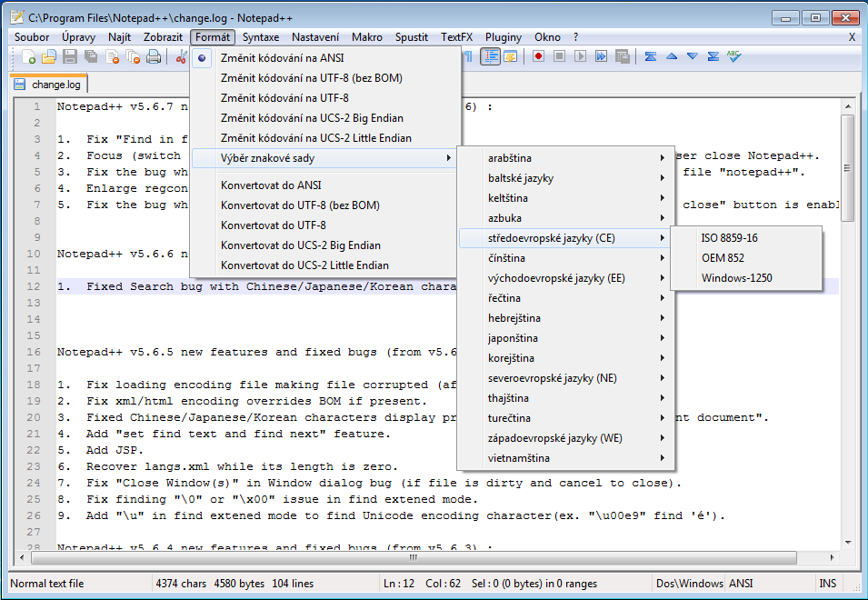Expand the korejština submenu
868x600 pixels.
(x=565, y=358)
